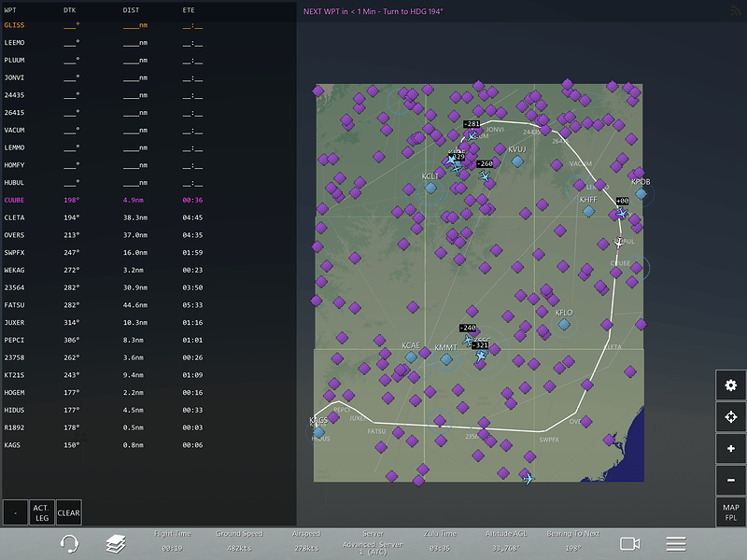The image size is (747, 560).
Task: Open the map layers icon
Action: pos(115,543)
